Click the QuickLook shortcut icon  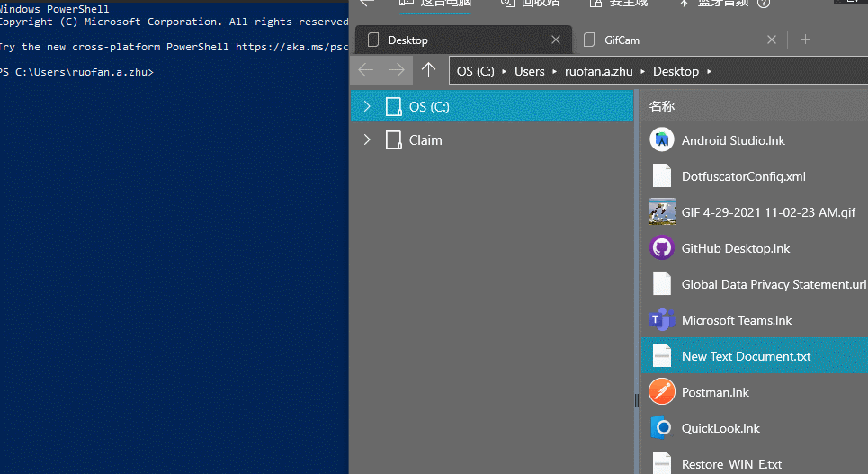pos(661,428)
